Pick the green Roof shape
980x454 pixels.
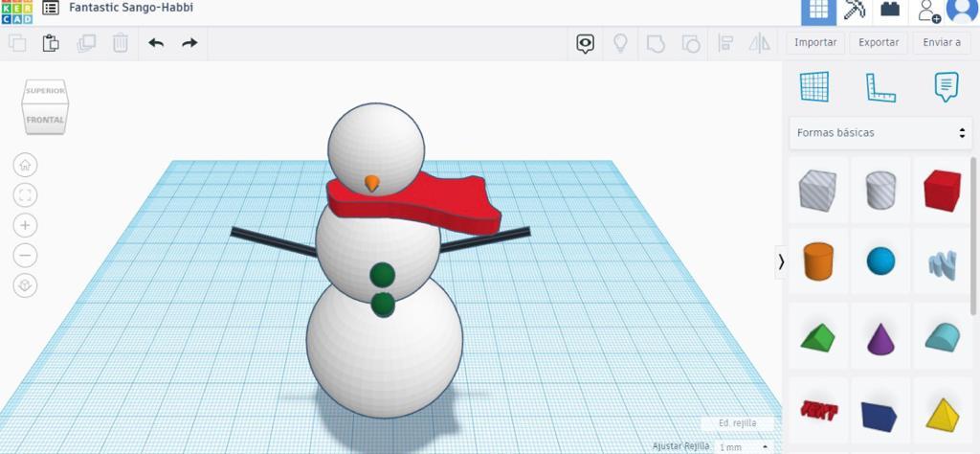click(x=817, y=336)
